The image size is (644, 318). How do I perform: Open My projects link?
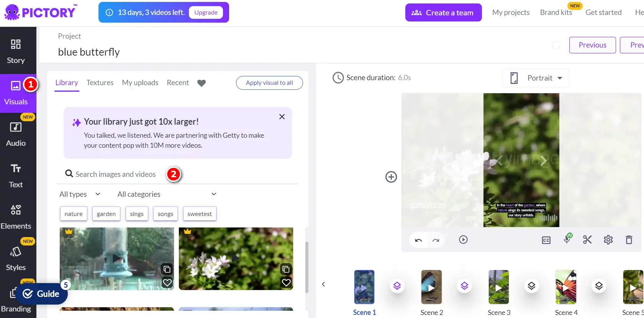coord(511,12)
